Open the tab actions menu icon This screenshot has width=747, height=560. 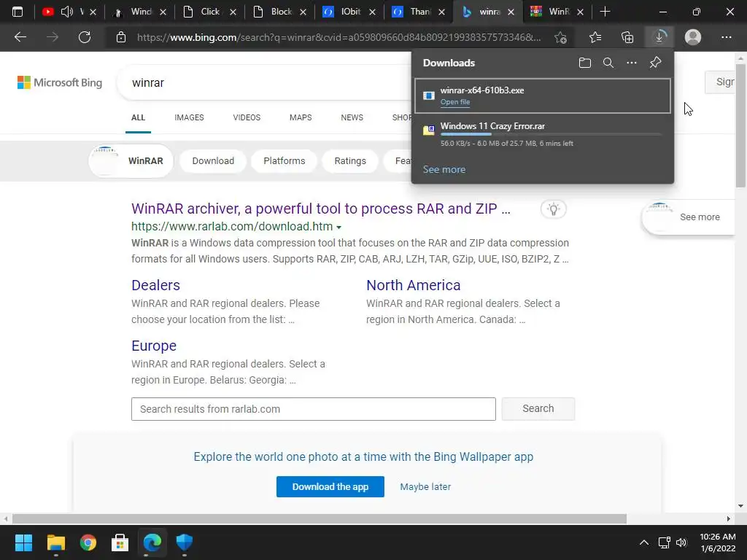pyautogui.click(x=18, y=12)
